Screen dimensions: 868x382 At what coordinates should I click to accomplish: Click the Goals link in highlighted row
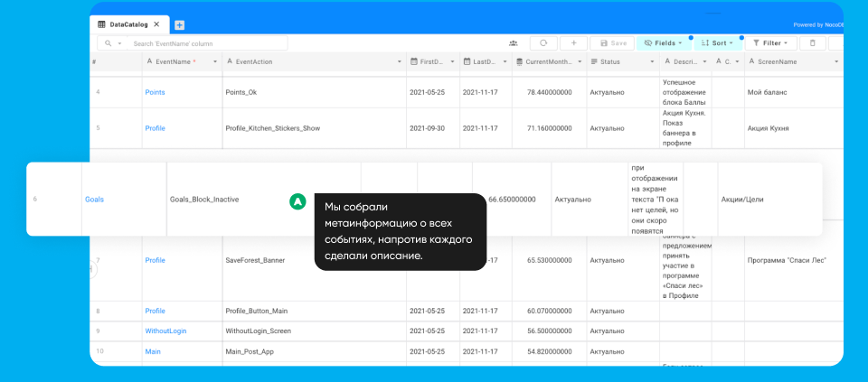(95, 199)
